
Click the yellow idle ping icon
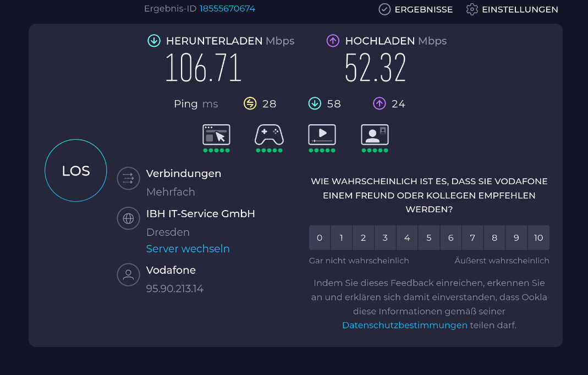coord(250,103)
